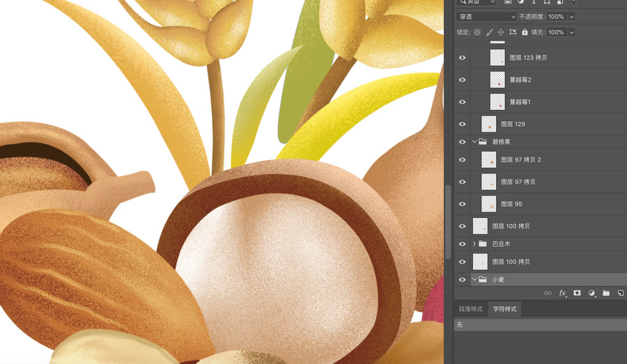Click thumbnail of 蔓越莓2 layer
Image resolution: width=627 pixels, height=364 pixels.
(497, 80)
